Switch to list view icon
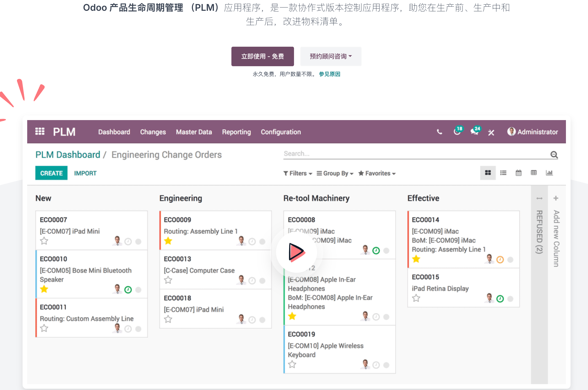Screen dimensions: 588x390 [x=503, y=173]
